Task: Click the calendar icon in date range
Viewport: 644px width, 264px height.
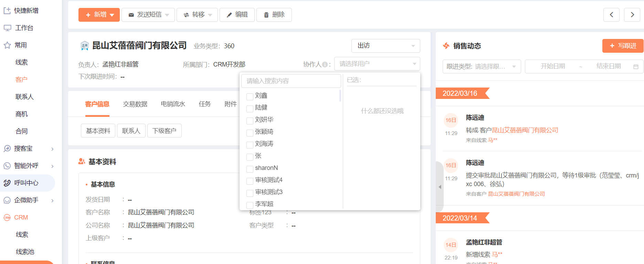Action: click(636, 67)
